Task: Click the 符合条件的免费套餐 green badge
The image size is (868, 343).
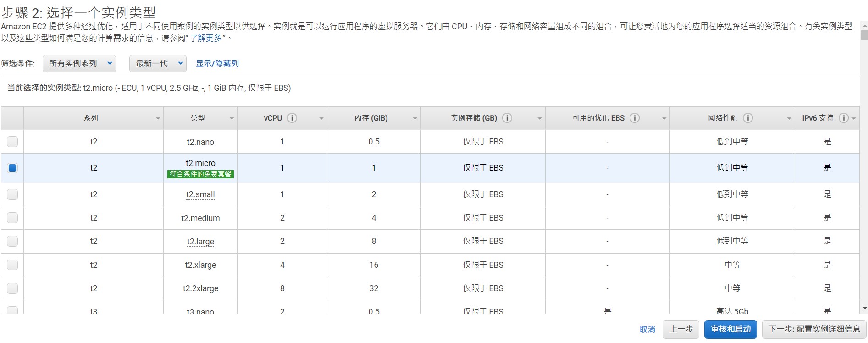Action: (x=200, y=174)
